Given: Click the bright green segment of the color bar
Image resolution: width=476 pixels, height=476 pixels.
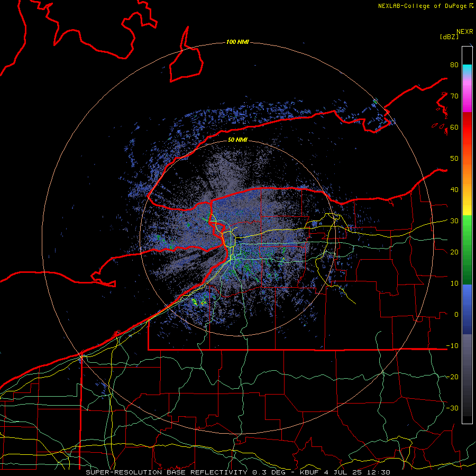Looking at the screenshot, I should [467, 223].
